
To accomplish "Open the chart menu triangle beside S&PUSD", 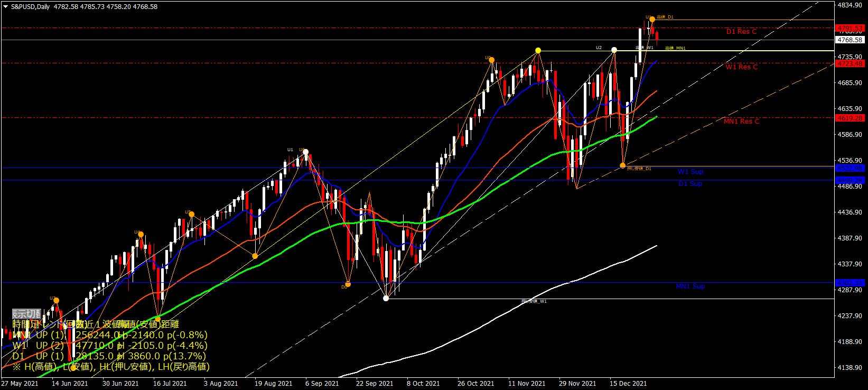I will point(6,7).
